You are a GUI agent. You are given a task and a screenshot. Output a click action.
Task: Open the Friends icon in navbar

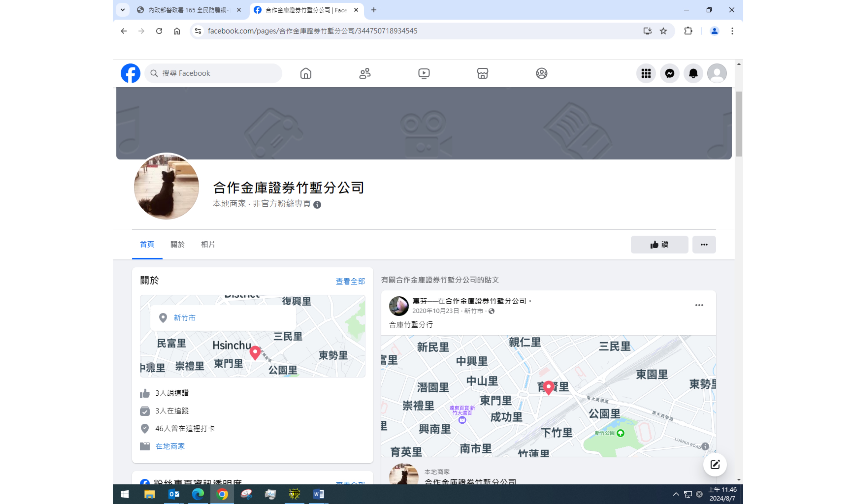tap(365, 73)
